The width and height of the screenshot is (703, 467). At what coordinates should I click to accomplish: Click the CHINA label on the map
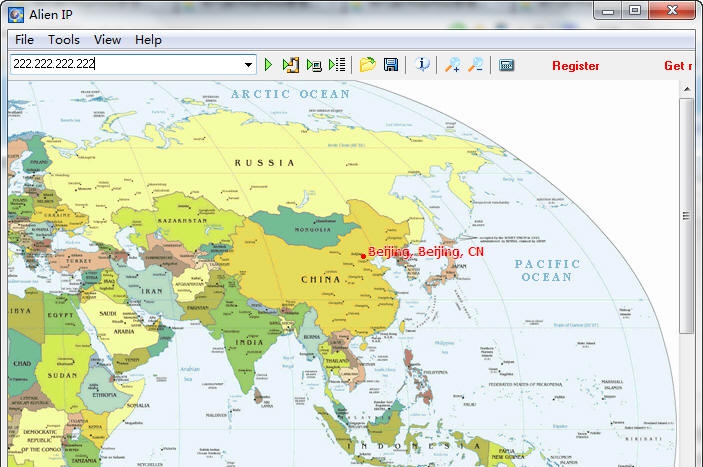coord(321,279)
